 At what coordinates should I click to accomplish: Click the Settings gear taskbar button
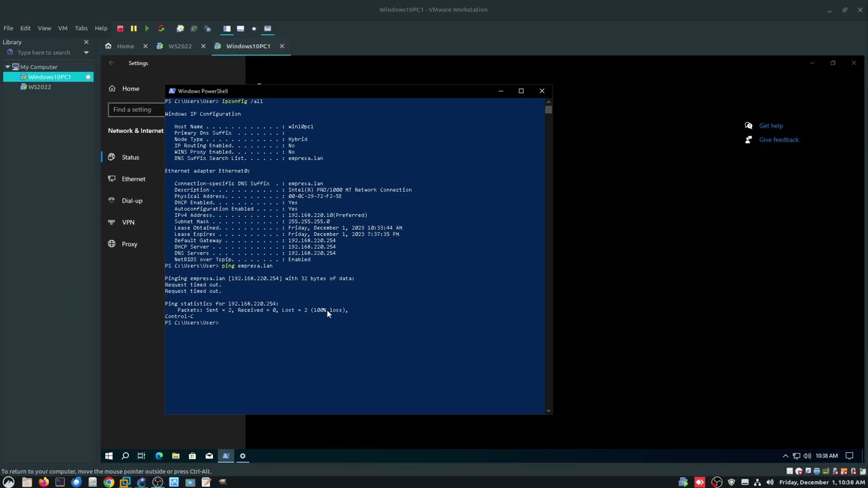(x=243, y=456)
